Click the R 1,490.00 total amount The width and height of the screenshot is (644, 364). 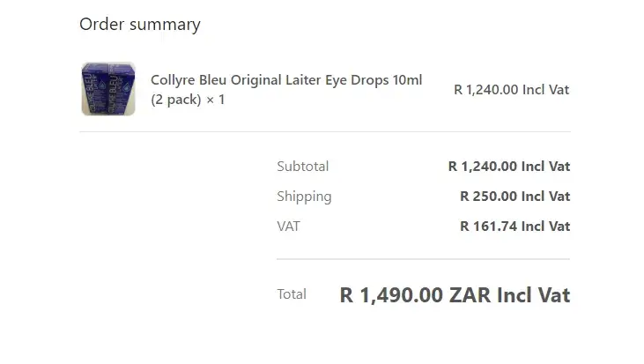coord(391,295)
